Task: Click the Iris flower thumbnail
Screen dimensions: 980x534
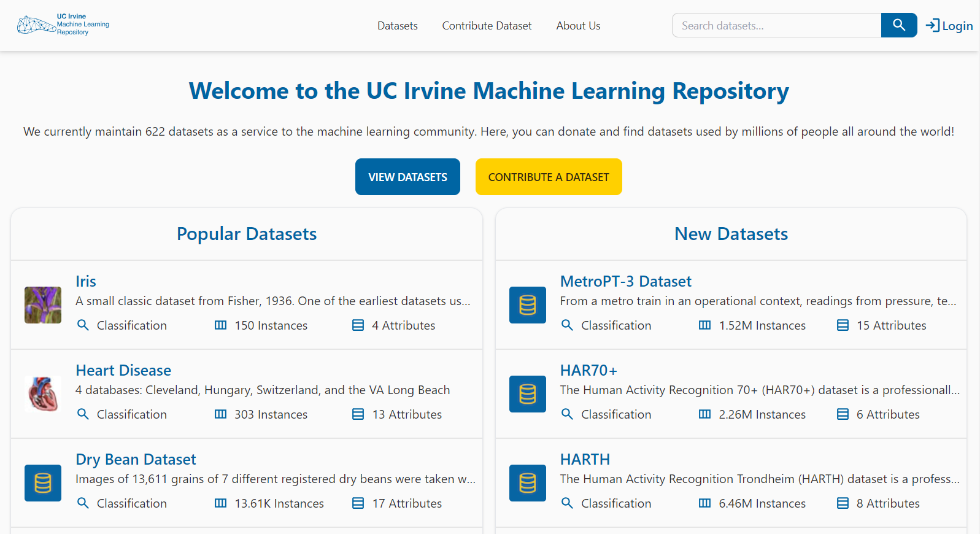Action: tap(43, 305)
